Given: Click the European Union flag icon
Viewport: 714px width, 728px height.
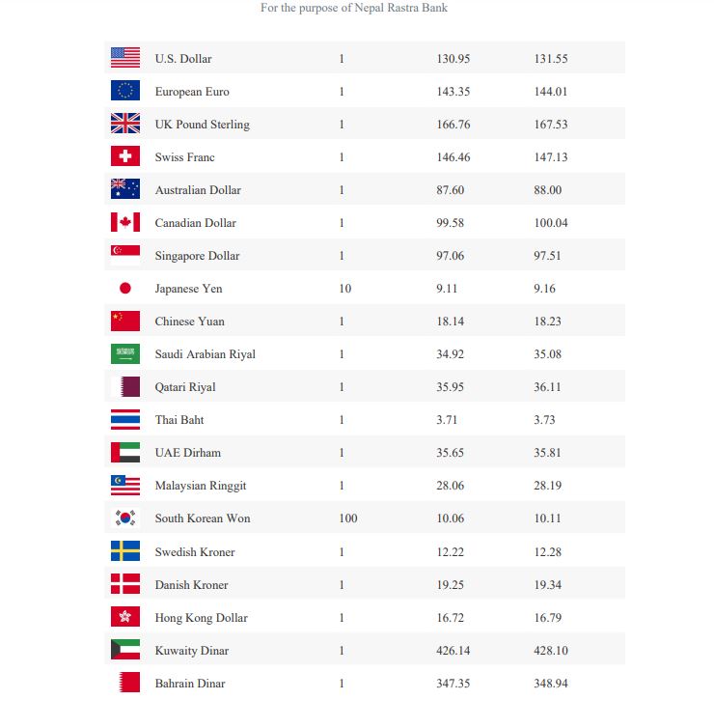Looking at the screenshot, I should (x=125, y=91).
